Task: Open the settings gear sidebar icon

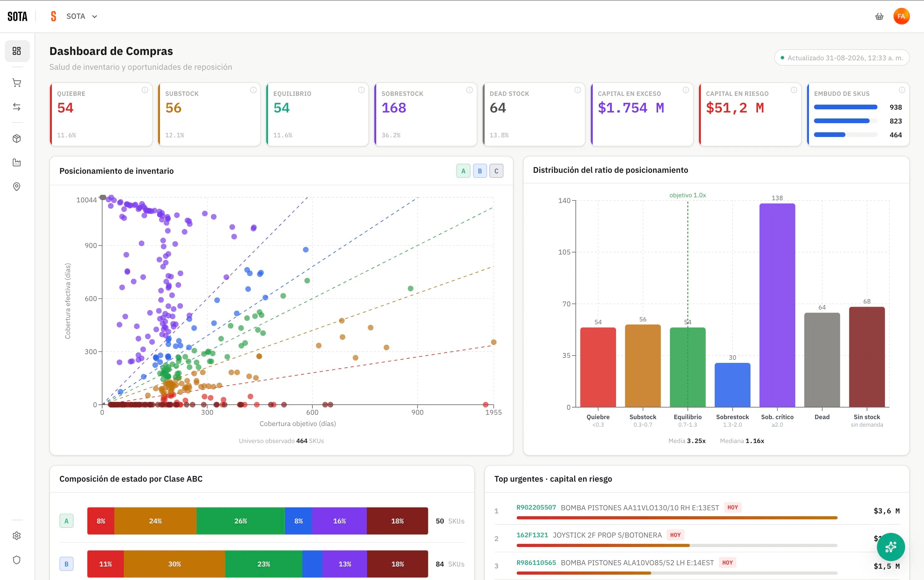Action: 17,535
